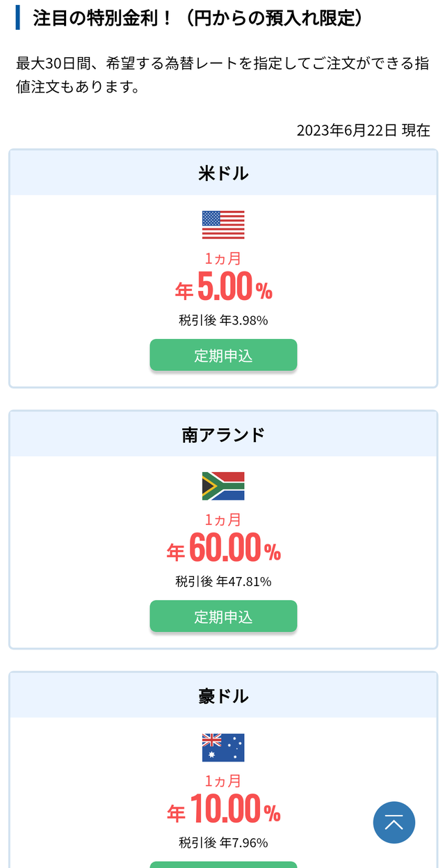Click the South Africa flag icon
This screenshot has width=445, height=868.
(223, 486)
